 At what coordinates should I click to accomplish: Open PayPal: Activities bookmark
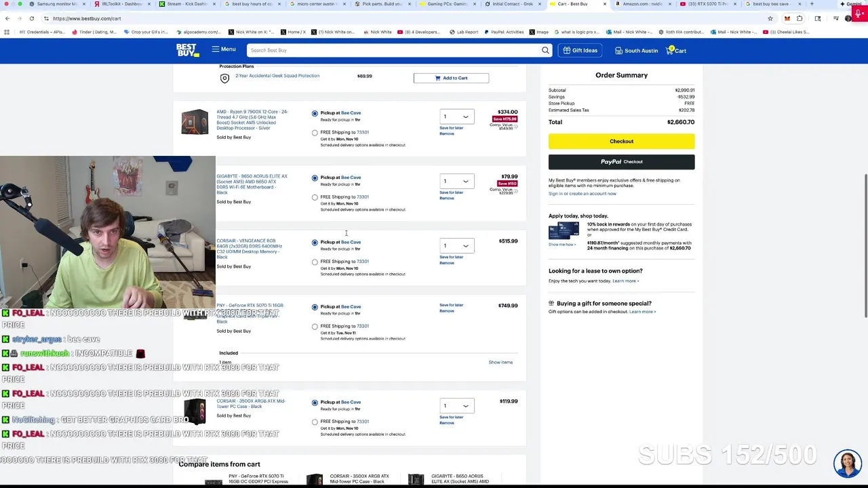tap(505, 32)
